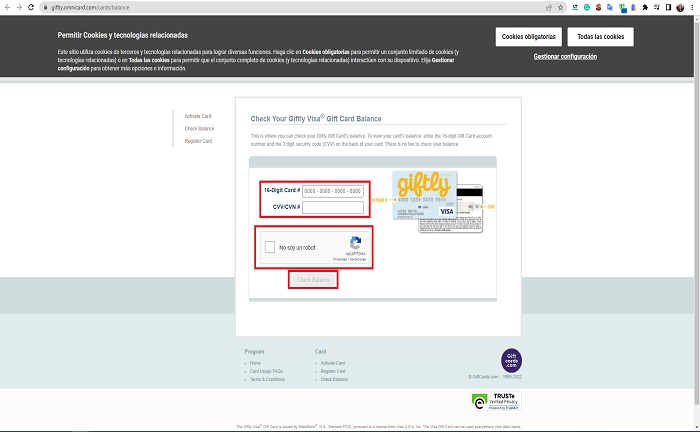Open Card Usage FAQs footer link

(x=266, y=371)
